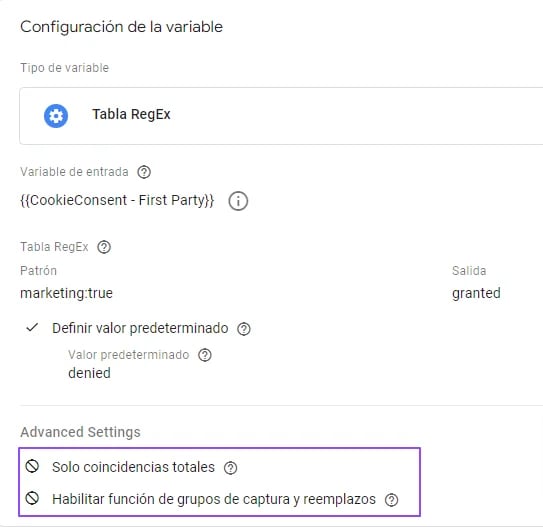
Task: Open the Tabla RegEx variable type selector
Action: pyautogui.click(x=281, y=116)
